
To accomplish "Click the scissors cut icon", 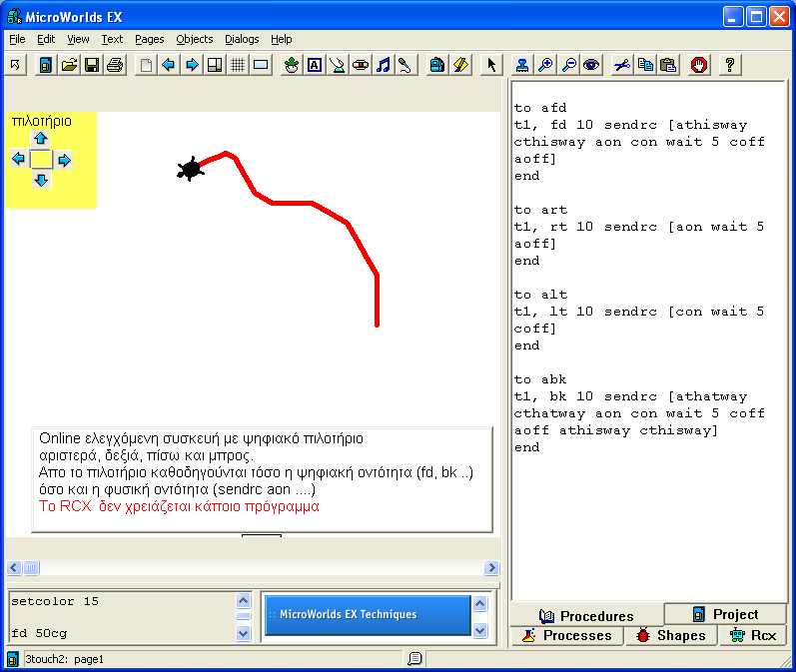I will coord(622,65).
